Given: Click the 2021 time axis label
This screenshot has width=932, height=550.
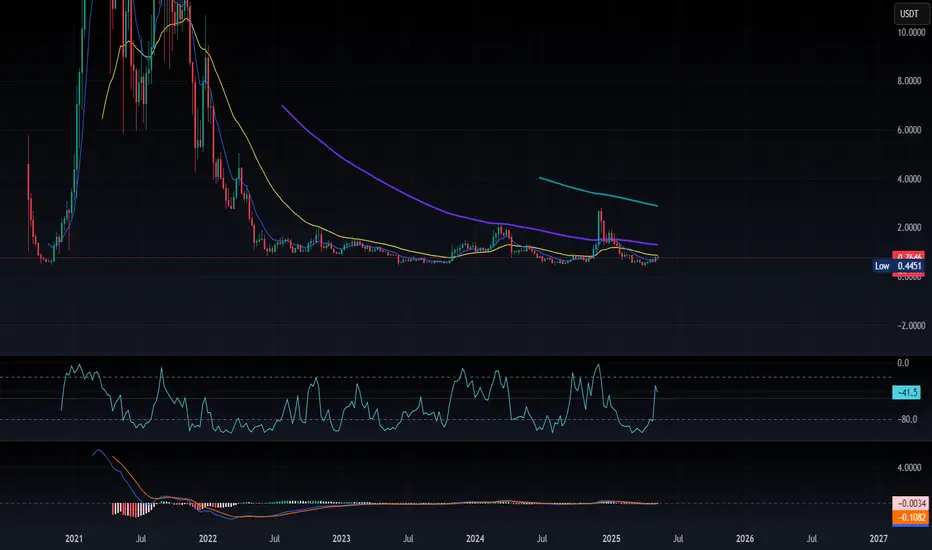Looking at the screenshot, I should coord(74,539).
